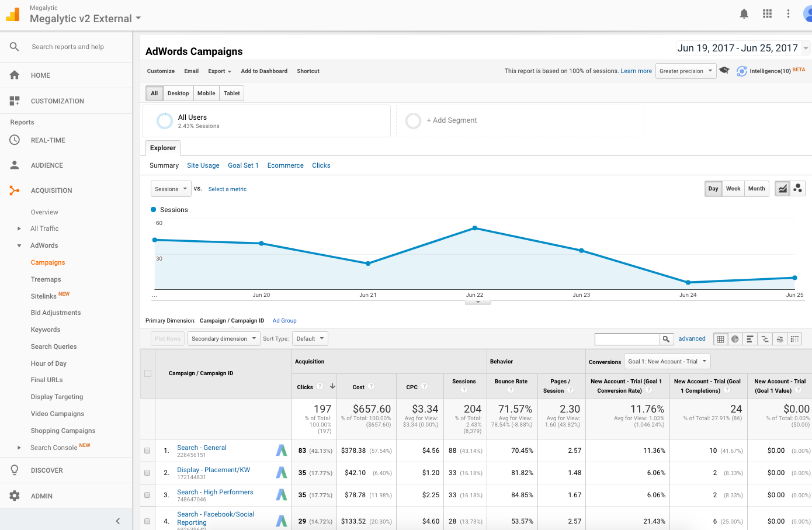Click the graduation cap education icon

pos(724,71)
